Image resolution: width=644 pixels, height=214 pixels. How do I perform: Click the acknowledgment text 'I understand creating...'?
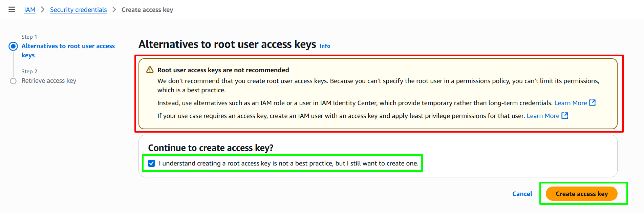point(288,163)
